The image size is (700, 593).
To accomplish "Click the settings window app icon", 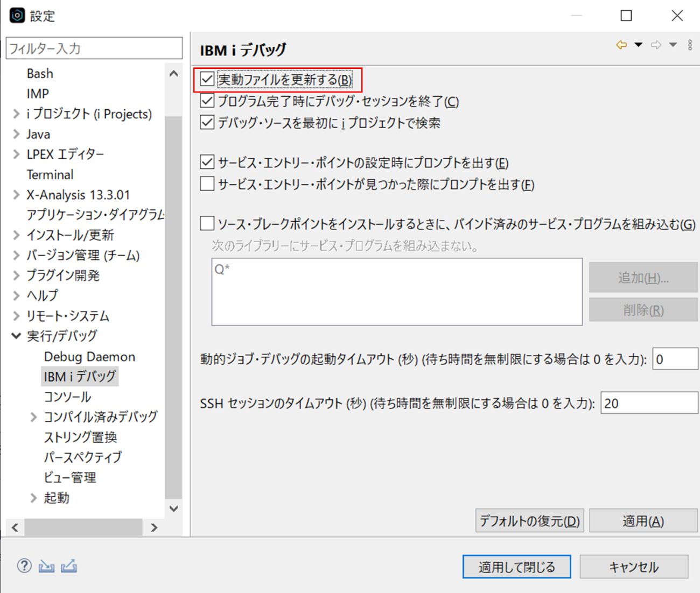I will (x=17, y=15).
